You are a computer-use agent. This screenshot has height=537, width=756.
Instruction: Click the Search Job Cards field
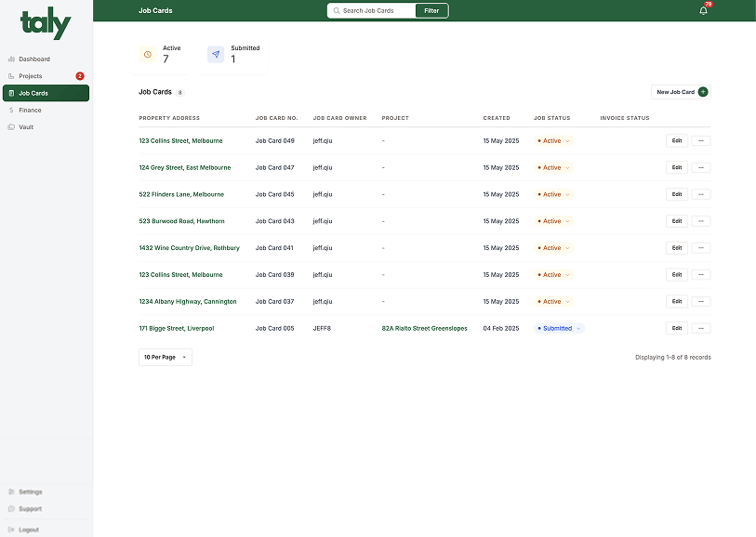[371, 10]
